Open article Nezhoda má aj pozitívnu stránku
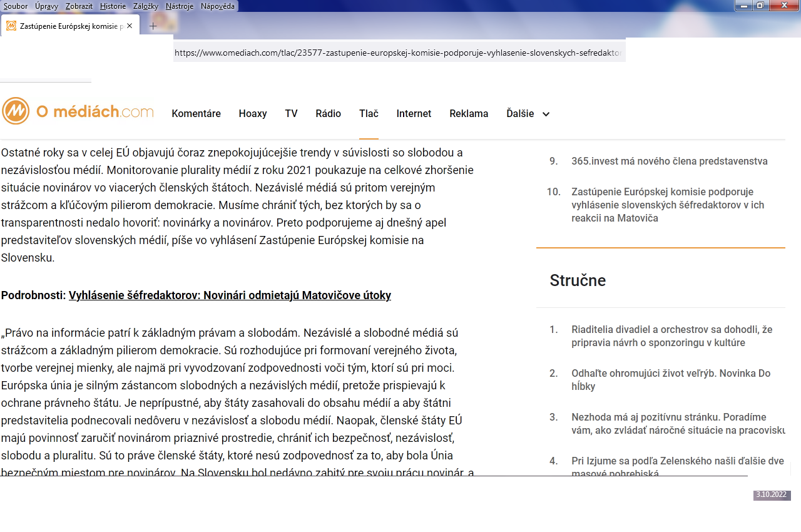801x532 pixels. coord(678,424)
